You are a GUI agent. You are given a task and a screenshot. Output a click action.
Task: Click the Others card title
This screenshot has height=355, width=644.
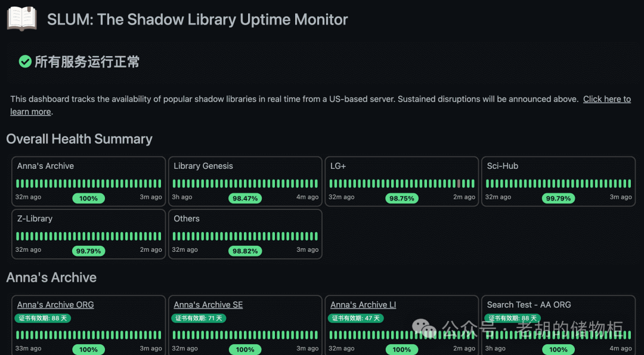187,218
